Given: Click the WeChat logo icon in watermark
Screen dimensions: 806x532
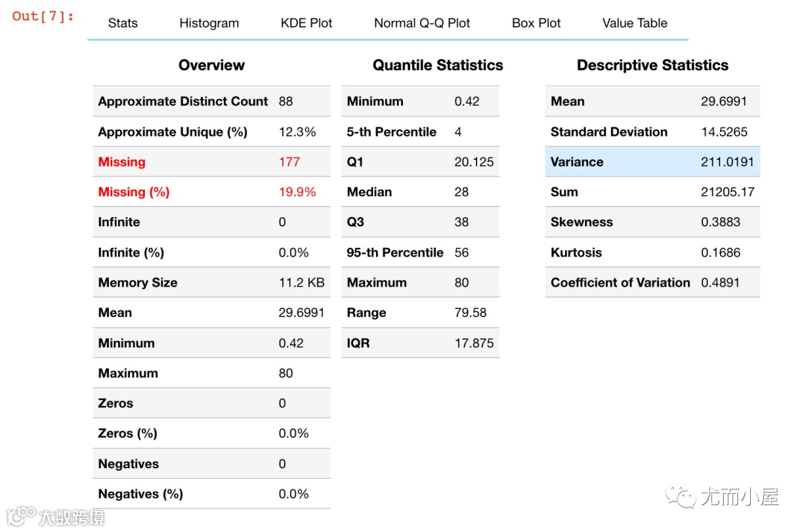Looking at the screenshot, I should [681, 495].
